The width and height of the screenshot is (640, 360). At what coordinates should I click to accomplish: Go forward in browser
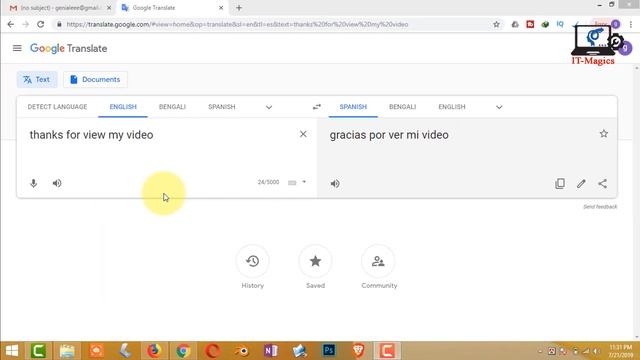(25, 24)
